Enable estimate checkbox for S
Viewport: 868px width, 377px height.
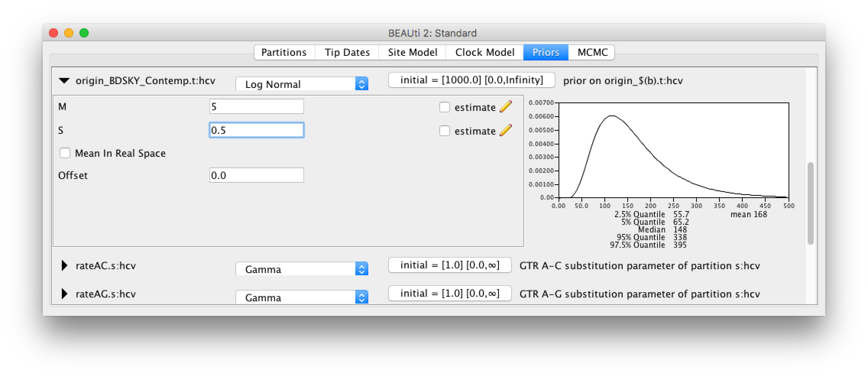coord(445,131)
